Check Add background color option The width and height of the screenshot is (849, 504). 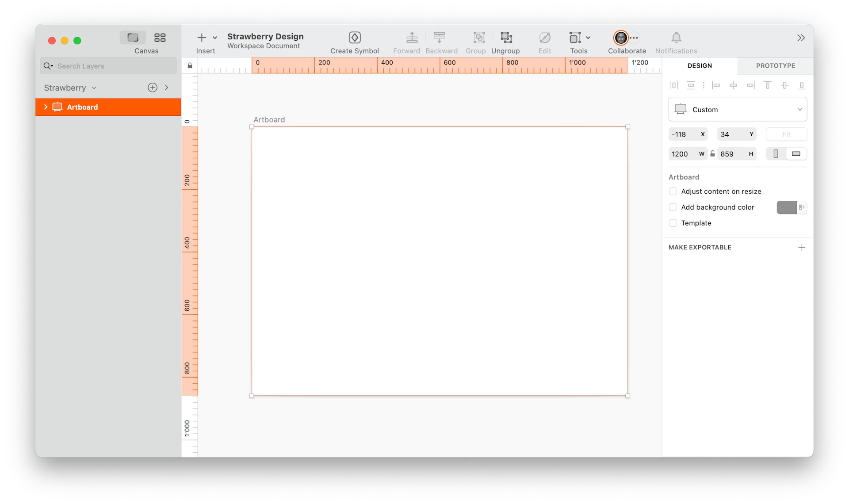(673, 207)
